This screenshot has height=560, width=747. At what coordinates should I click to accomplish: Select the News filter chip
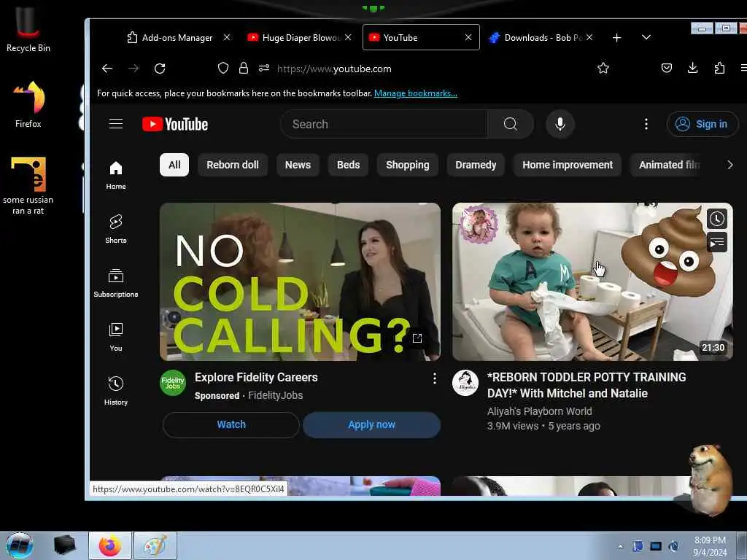coord(298,165)
